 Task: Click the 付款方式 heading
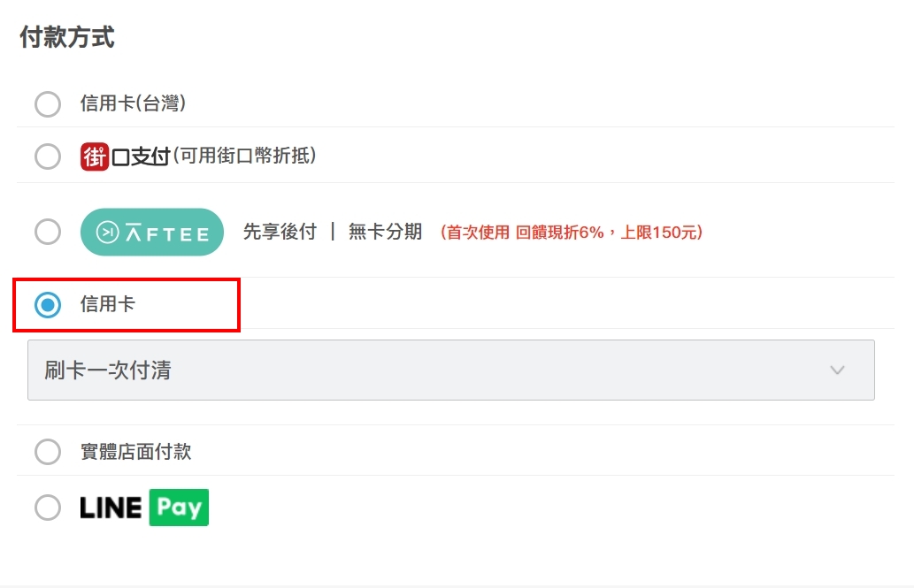(67, 38)
